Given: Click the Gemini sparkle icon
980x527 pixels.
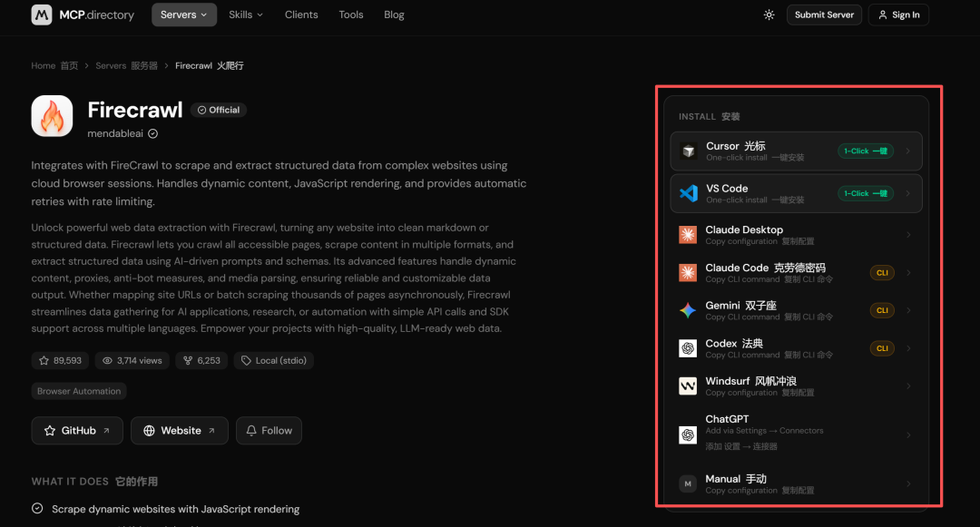Looking at the screenshot, I should (x=688, y=310).
